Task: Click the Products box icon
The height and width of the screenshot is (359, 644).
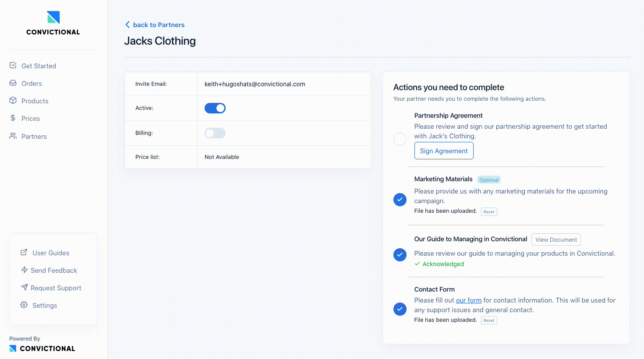Action: tap(13, 101)
